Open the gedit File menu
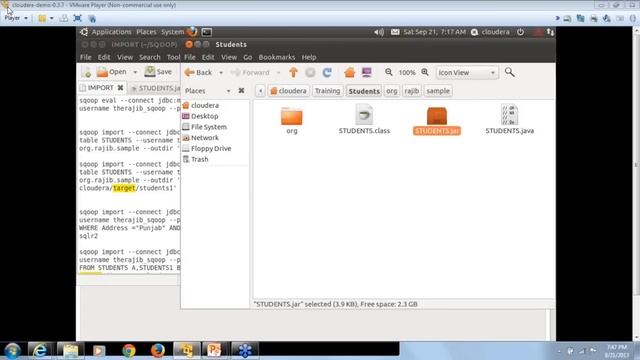 point(86,57)
